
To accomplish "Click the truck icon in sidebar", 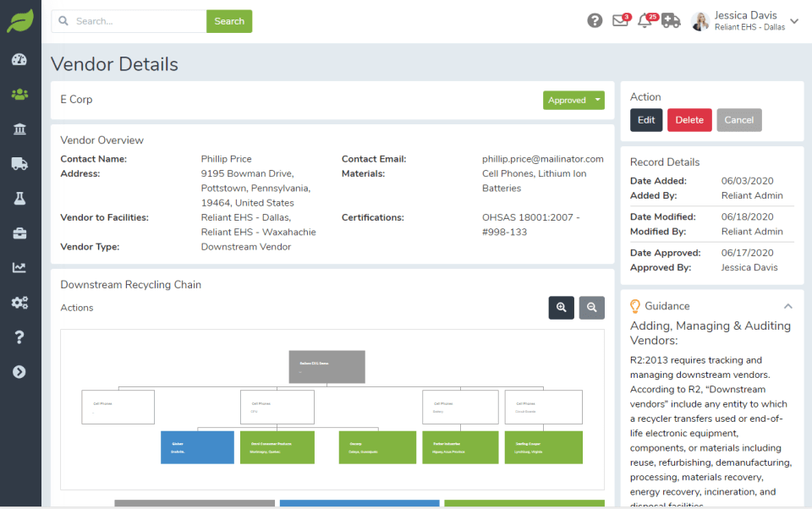I will pyautogui.click(x=19, y=164).
